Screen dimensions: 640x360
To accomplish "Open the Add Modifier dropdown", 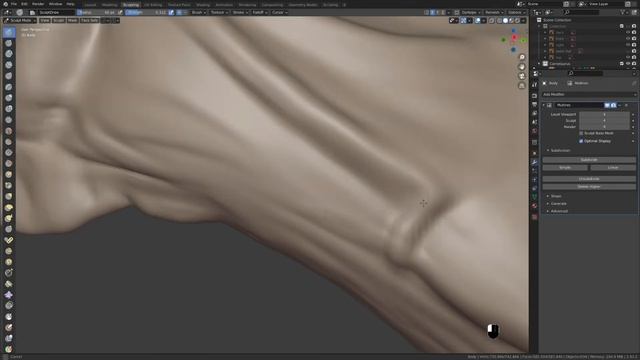I will point(589,94).
